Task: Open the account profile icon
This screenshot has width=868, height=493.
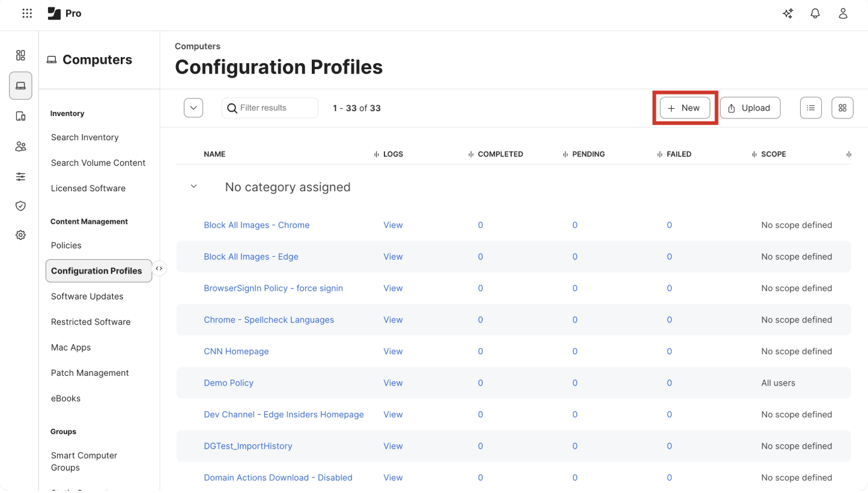Action: (843, 13)
